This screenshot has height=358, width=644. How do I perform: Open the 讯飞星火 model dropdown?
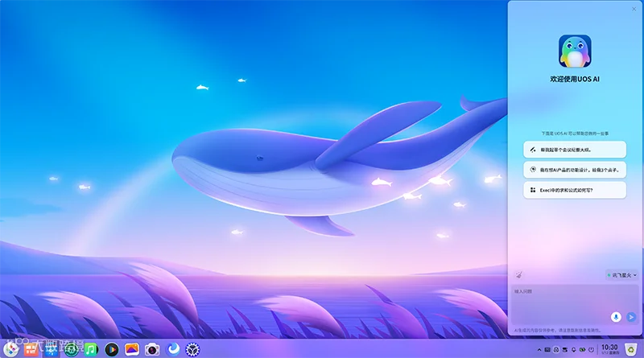[x=621, y=275]
